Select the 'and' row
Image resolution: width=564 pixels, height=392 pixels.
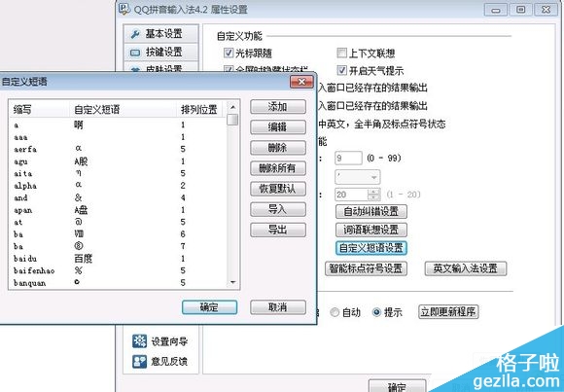[118, 198]
